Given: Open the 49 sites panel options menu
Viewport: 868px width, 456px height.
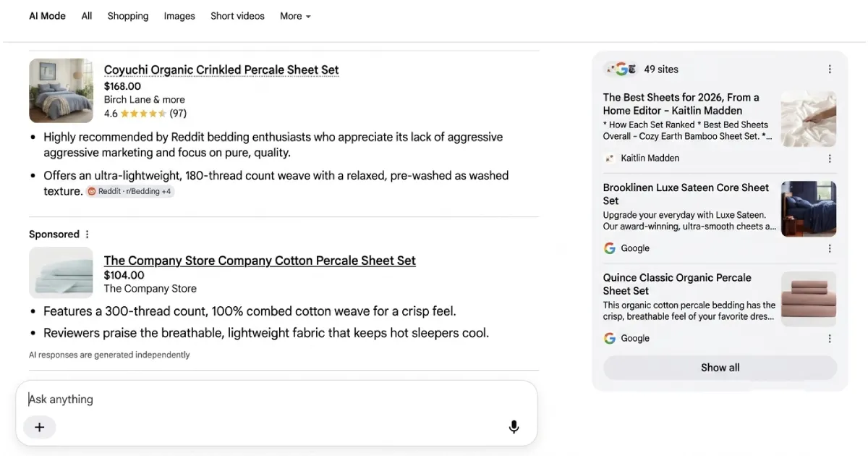Looking at the screenshot, I should (830, 69).
